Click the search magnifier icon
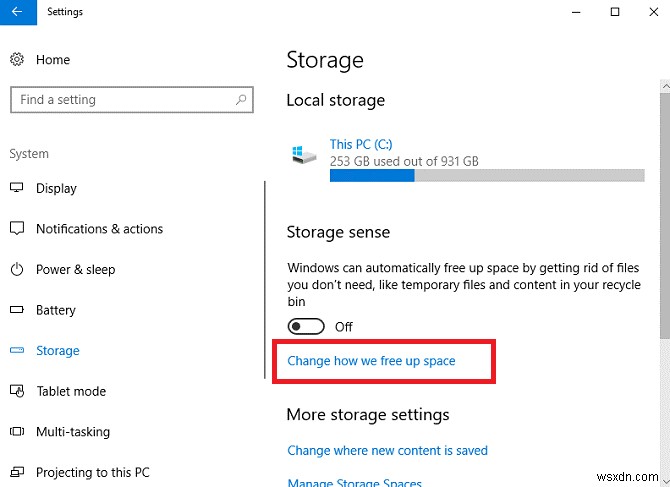 (x=241, y=100)
